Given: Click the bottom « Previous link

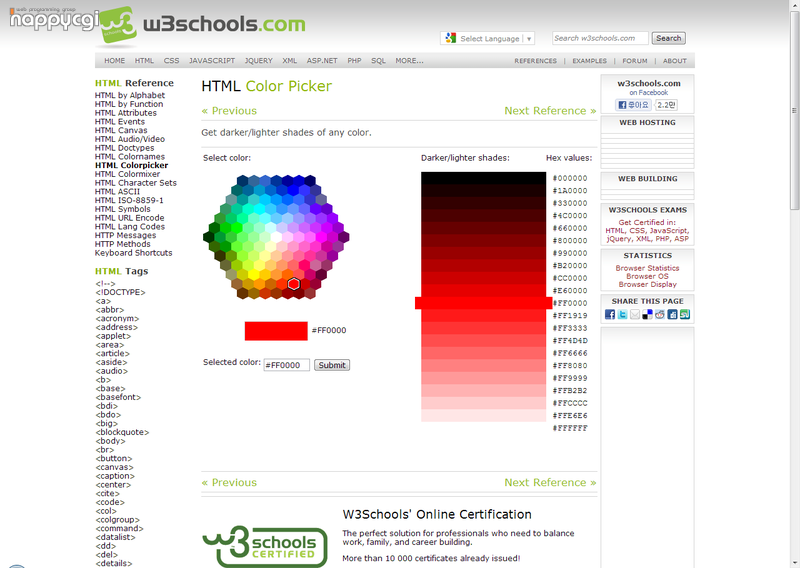Looking at the screenshot, I should coord(229,482).
